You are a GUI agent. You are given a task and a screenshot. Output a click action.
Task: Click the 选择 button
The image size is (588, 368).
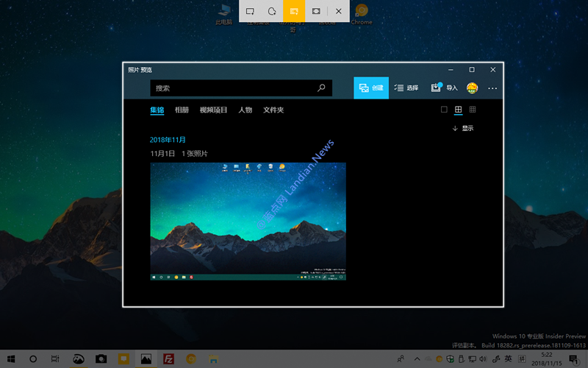(x=406, y=88)
